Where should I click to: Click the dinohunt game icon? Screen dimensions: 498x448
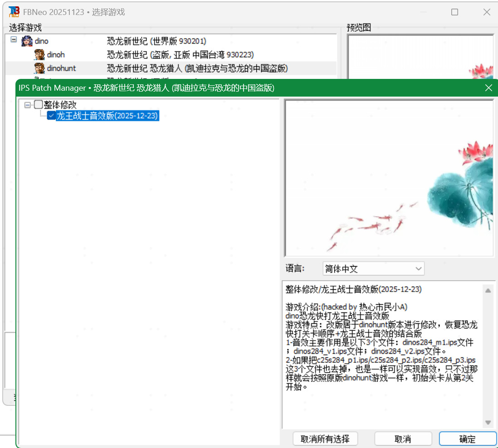[x=39, y=68]
